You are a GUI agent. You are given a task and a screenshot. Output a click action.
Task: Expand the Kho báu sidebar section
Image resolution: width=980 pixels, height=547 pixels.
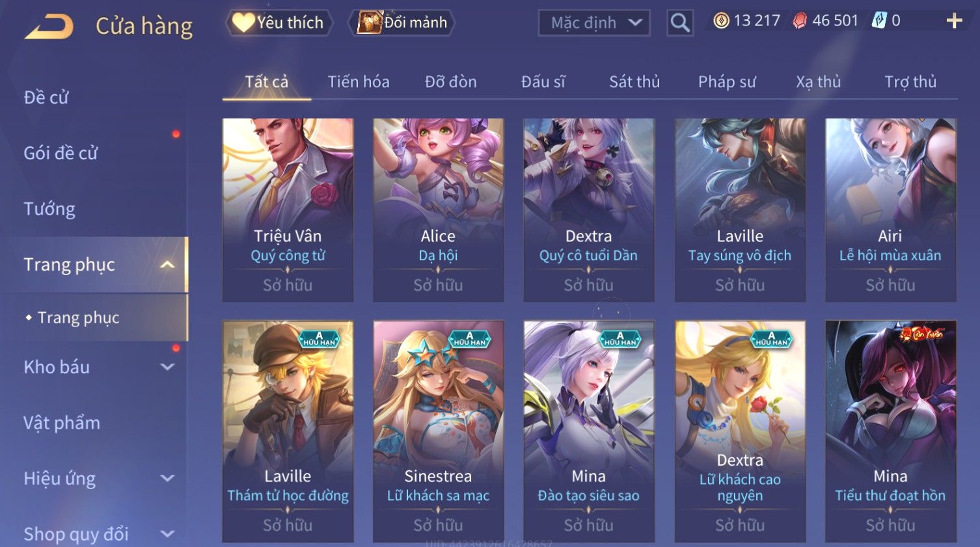[x=167, y=367]
